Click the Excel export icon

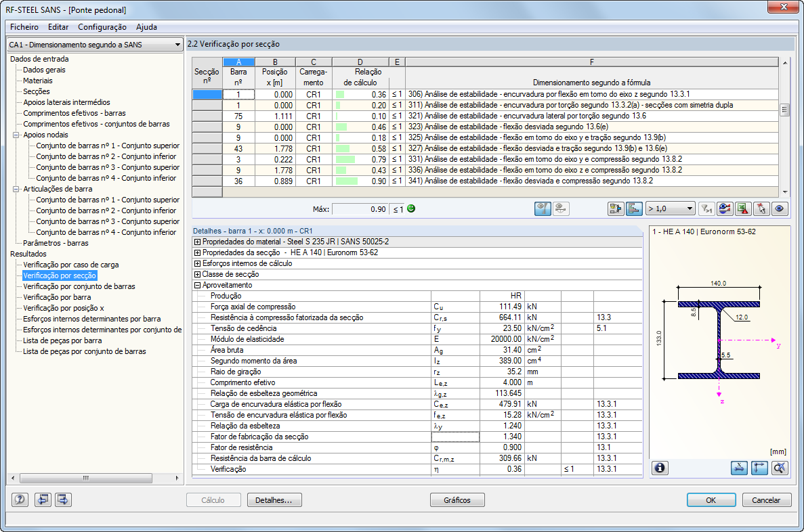[742, 208]
